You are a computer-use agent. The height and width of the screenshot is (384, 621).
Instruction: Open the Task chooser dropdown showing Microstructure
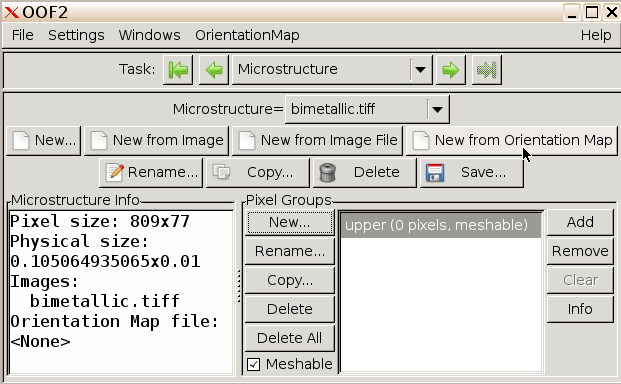point(332,70)
